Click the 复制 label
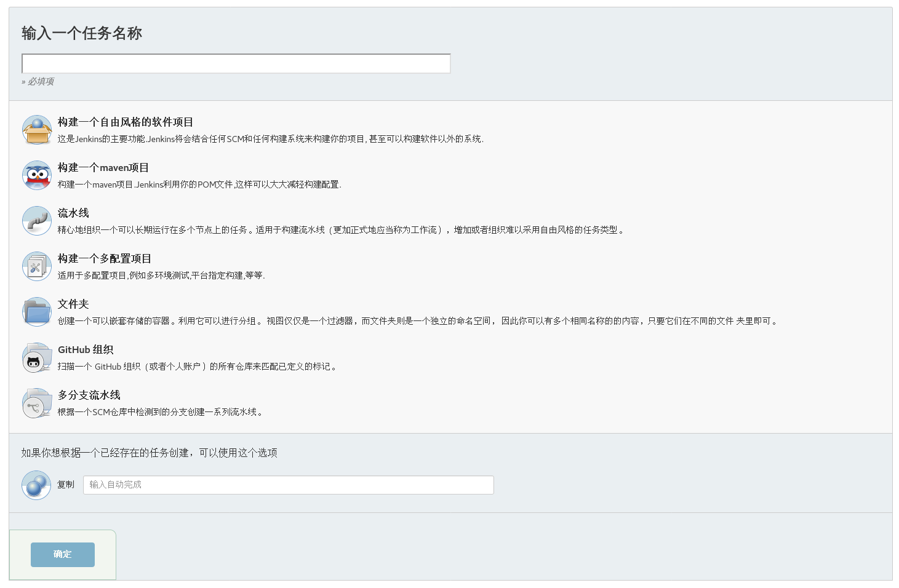 [x=66, y=485]
